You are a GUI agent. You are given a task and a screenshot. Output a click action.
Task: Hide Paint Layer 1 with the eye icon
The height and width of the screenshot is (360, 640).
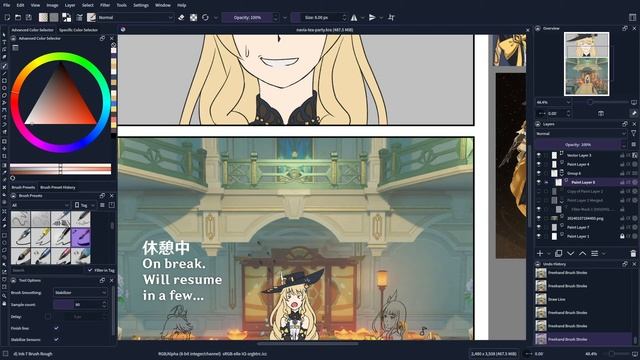(539, 236)
